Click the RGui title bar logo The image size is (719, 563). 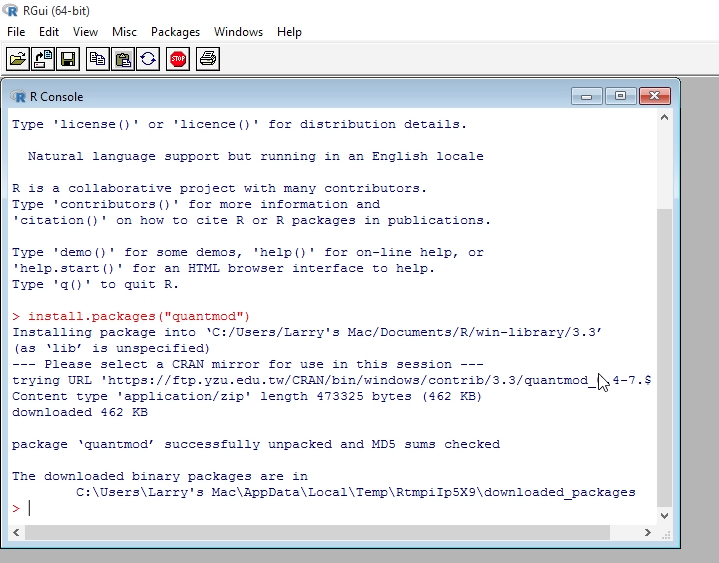point(10,10)
